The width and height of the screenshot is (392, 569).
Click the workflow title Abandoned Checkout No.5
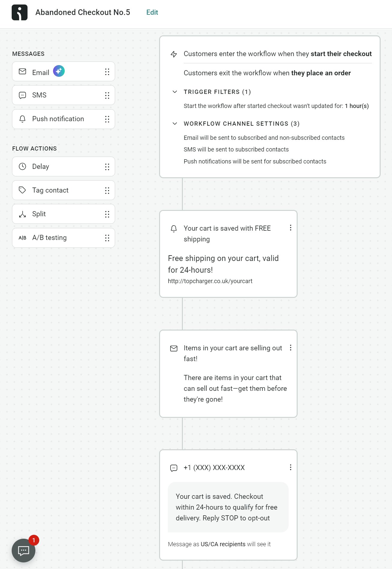point(83,12)
